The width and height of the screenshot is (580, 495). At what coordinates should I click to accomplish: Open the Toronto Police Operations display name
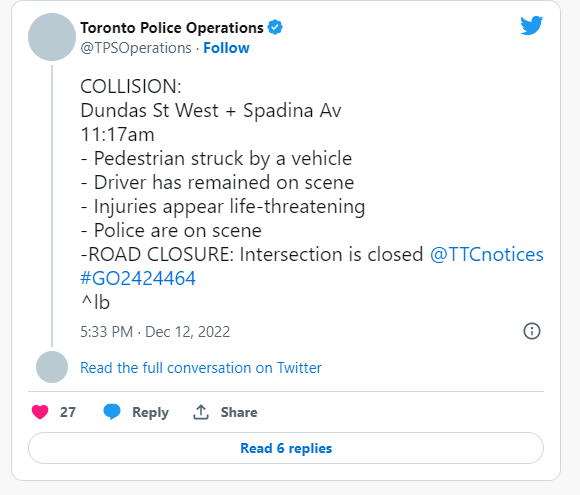coord(172,28)
